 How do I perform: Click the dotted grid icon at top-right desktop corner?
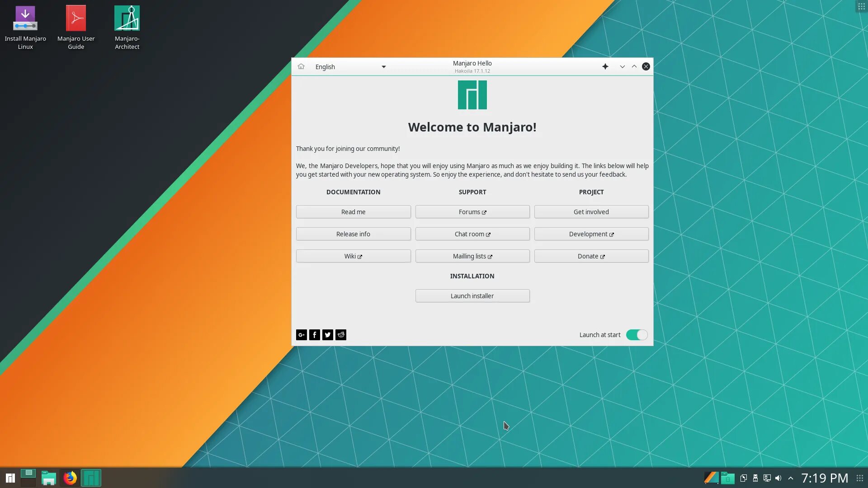(x=861, y=6)
